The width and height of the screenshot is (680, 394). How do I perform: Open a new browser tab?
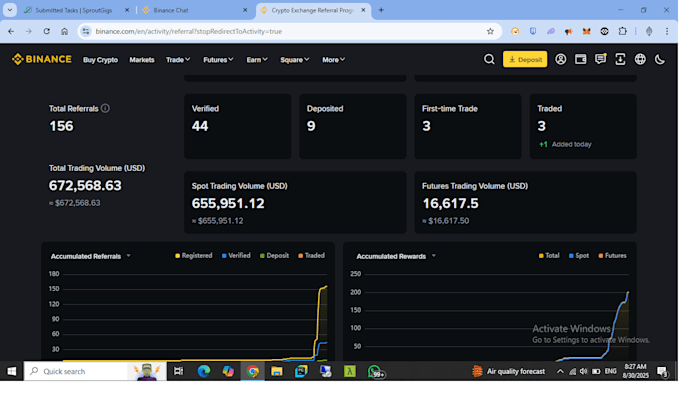click(381, 10)
